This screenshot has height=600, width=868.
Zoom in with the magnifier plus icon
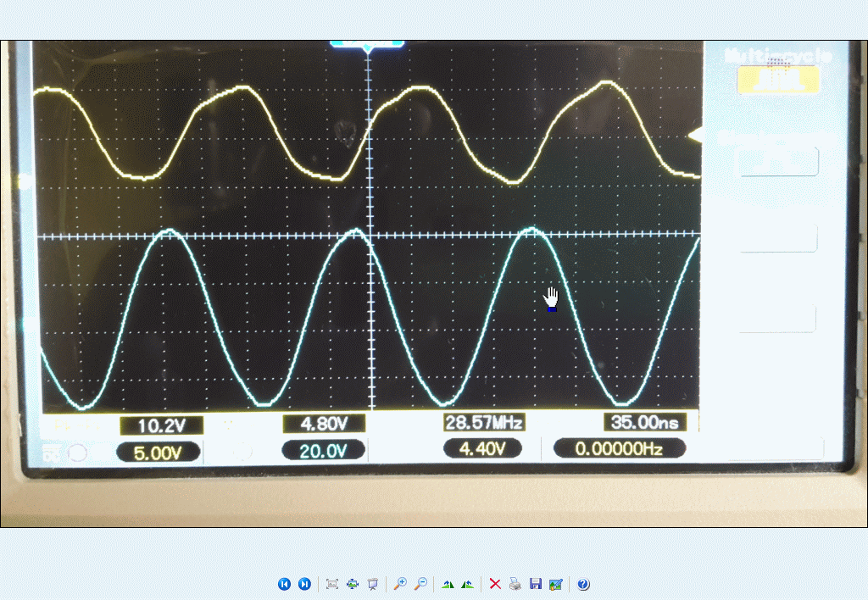400,584
